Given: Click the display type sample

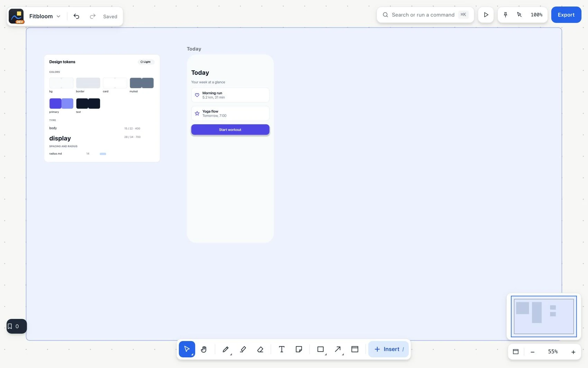Looking at the screenshot, I should click(60, 138).
